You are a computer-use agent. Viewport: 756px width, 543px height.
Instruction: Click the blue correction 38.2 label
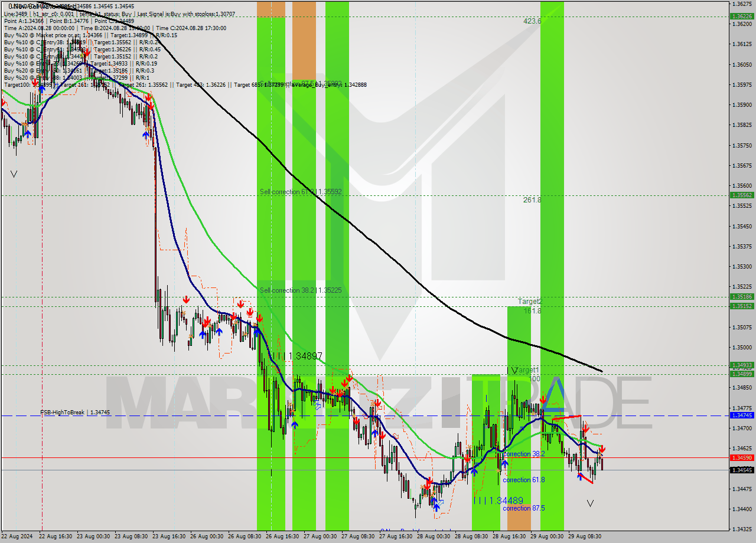pos(524,454)
